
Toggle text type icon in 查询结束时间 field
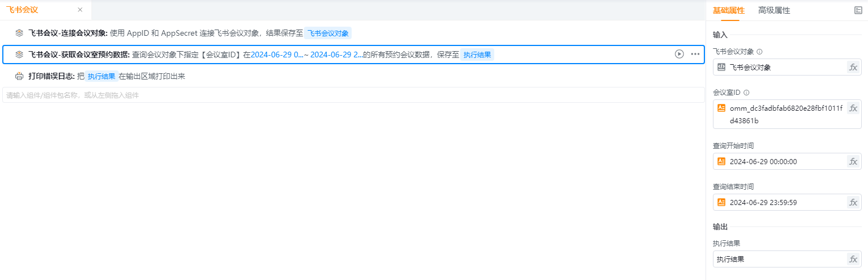(x=721, y=202)
